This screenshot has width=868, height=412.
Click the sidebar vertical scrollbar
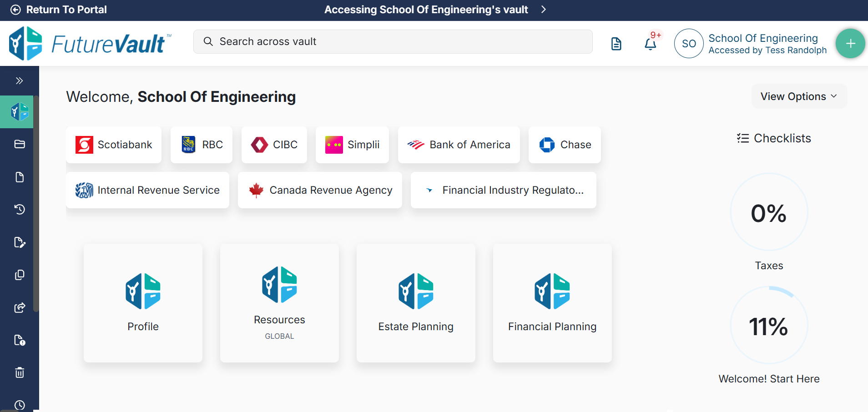pyautogui.click(x=36, y=205)
